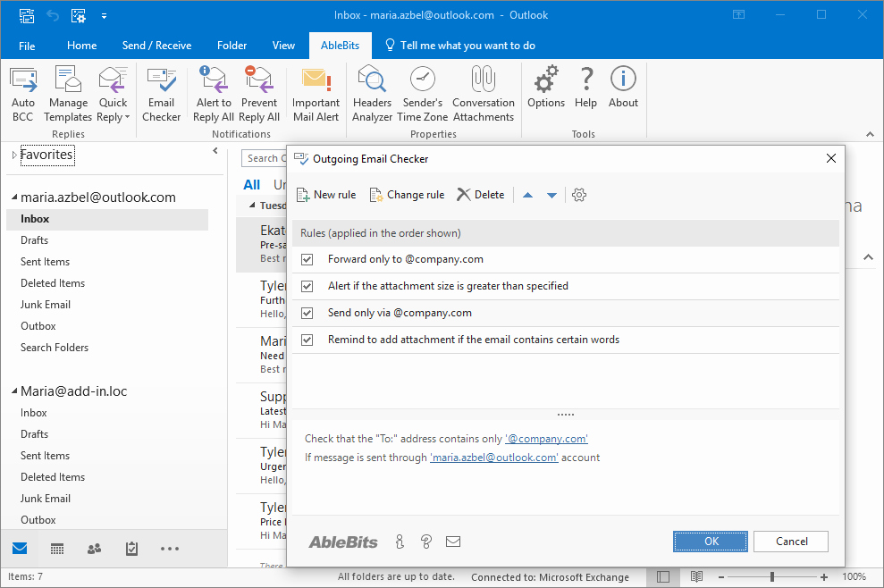This screenshot has width=884, height=588.
Task: Collapse the folder pane
Action: click(215, 150)
